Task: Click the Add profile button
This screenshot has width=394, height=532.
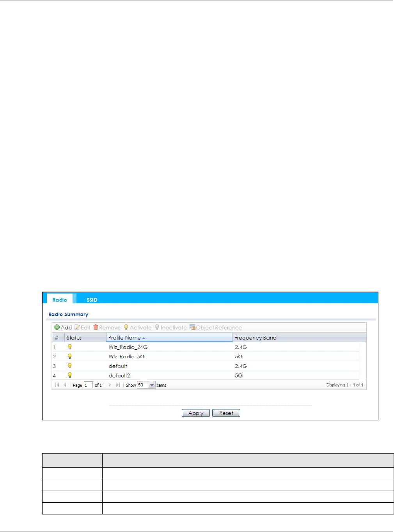Action: [63, 327]
